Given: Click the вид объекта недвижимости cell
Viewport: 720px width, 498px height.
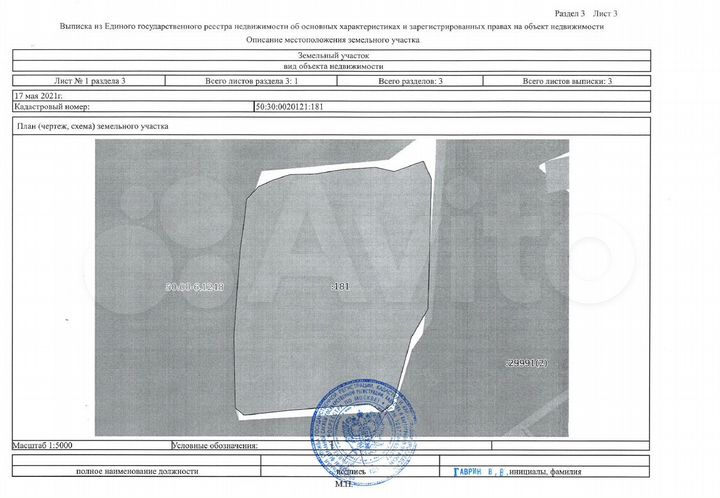Looking at the screenshot, I should pyautogui.click(x=333, y=66).
